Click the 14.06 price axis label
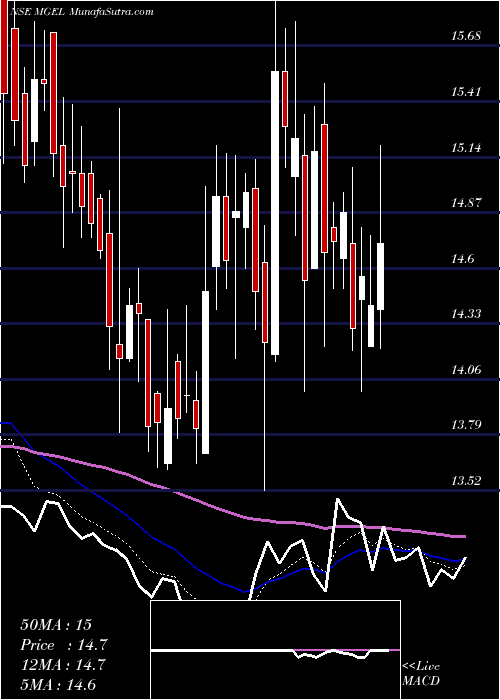This screenshot has width=500, height=700. (x=466, y=370)
